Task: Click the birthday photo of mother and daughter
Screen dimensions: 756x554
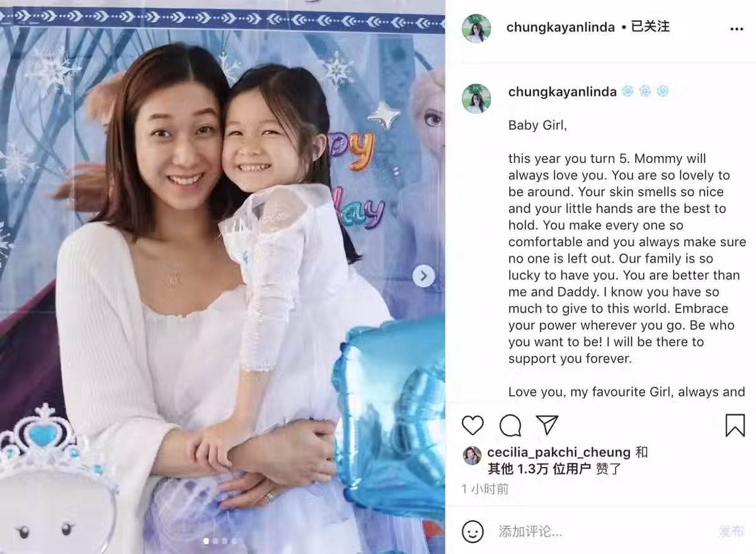Action: click(222, 277)
